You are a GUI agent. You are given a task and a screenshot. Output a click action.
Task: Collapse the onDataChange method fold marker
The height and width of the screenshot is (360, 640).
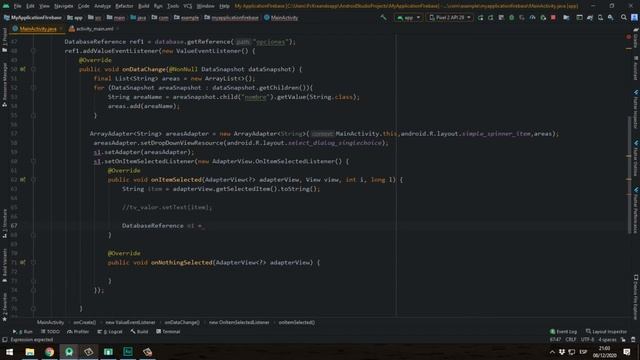[33, 69]
